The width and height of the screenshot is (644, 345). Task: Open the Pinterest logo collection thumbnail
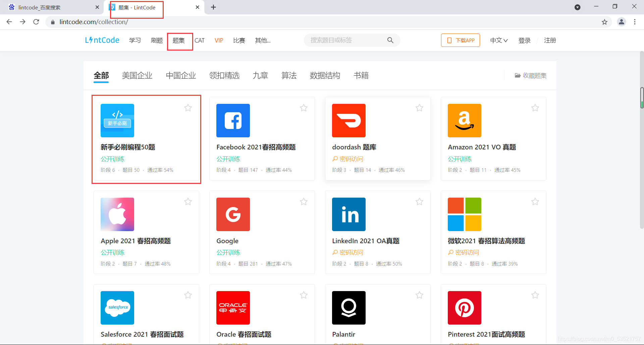465,308
